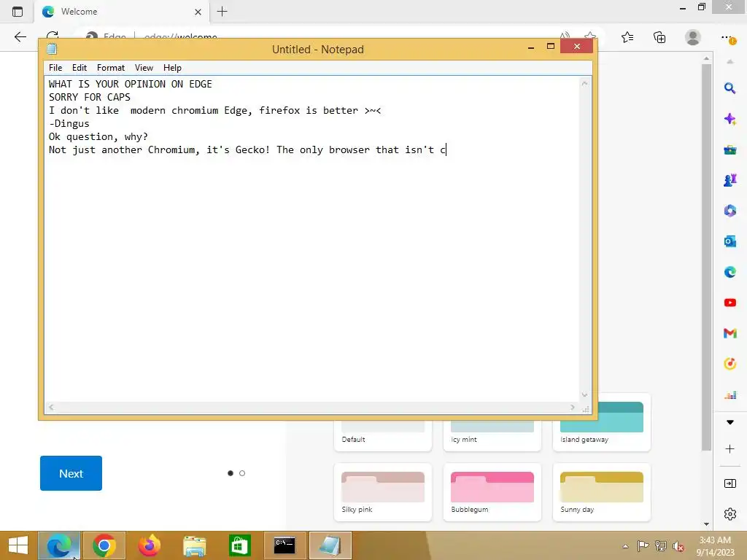Choose the Default theme card
This screenshot has width=747, height=560.
tap(382, 435)
